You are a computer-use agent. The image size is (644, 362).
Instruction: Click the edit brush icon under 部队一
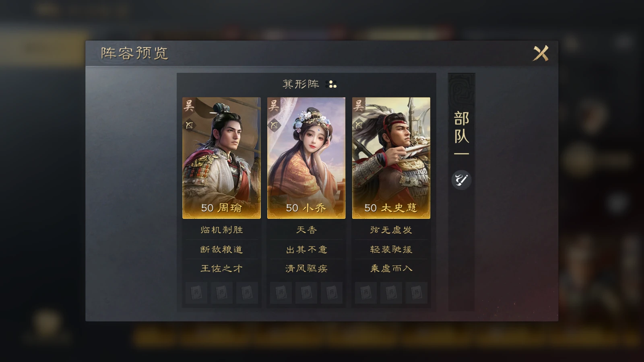pyautogui.click(x=461, y=179)
